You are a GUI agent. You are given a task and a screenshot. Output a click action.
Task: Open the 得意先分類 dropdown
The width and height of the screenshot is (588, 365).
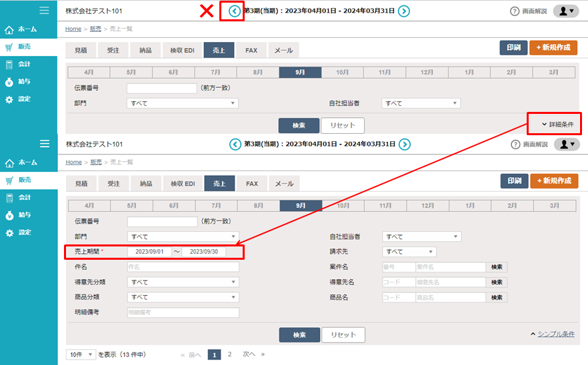tap(183, 282)
